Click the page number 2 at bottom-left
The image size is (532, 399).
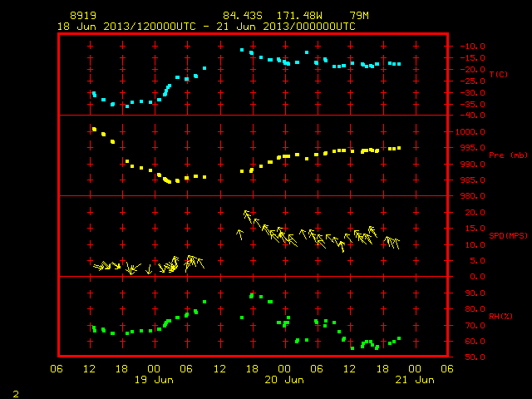click(x=16, y=394)
